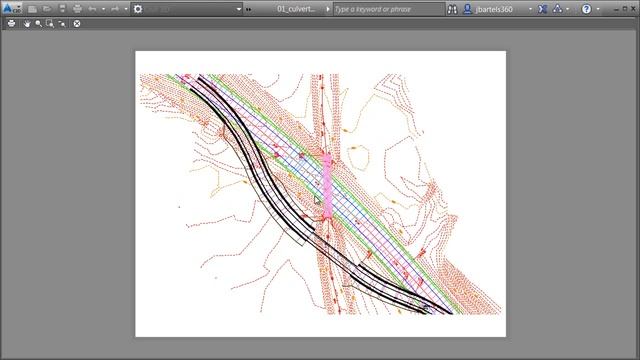This screenshot has height=360, width=640.
Task: Open the account dropdown arrow
Action: tap(530, 9)
